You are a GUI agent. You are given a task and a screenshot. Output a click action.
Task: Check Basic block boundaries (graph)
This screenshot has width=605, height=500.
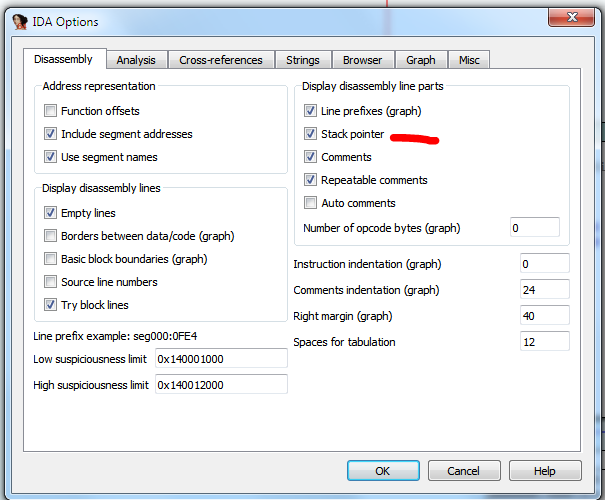point(51,259)
